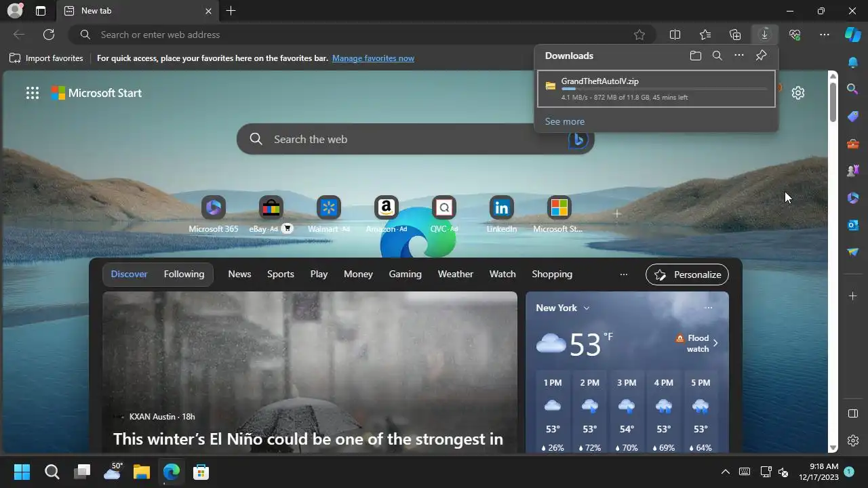Add a new quick link site
This screenshot has height=488, width=868.
(617, 213)
